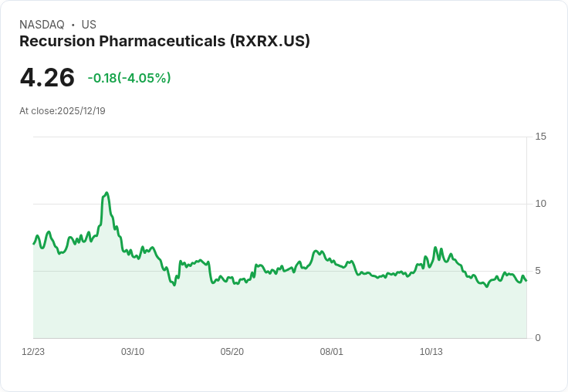
Task: Click the 0 y-axis label
Action: [x=538, y=338]
